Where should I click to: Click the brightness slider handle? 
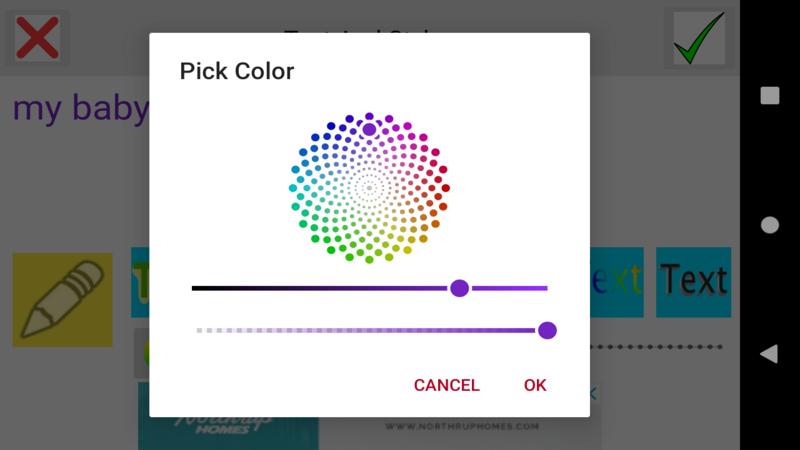click(459, 288)
